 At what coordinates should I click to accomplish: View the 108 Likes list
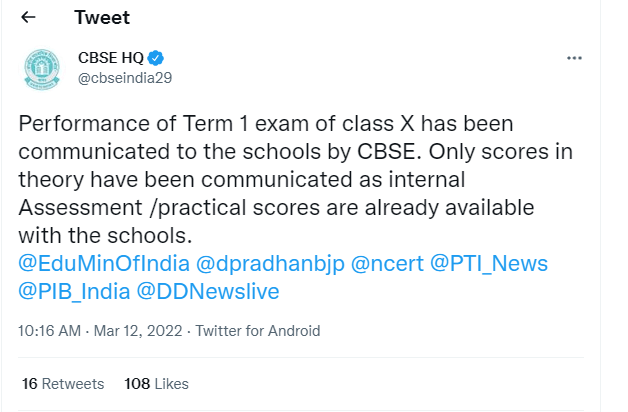point(156,384)
